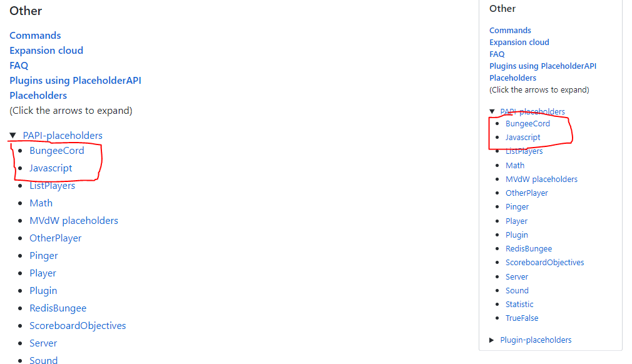The image size is (632, 364).
Task: Open the ListPlayers placeholder
Action: pyautogui.click(x=52, y=185)
